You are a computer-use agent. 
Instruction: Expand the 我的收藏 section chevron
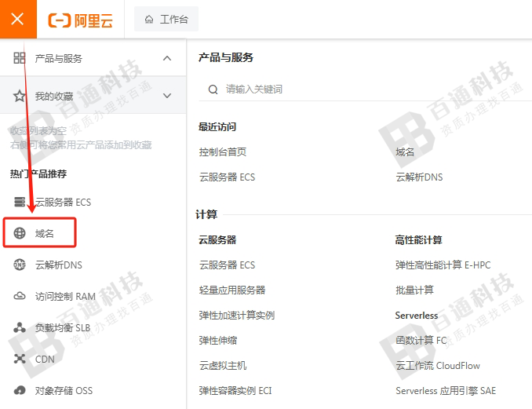pos(167,96)
